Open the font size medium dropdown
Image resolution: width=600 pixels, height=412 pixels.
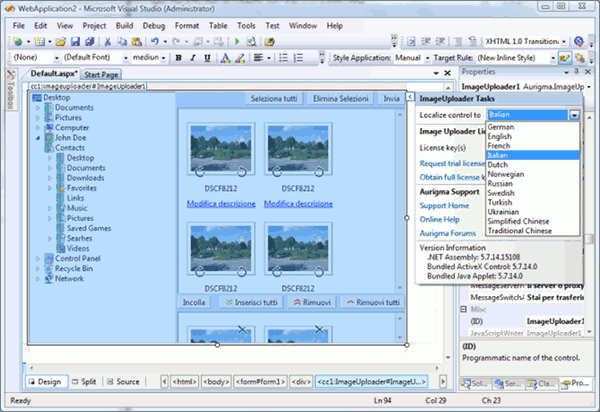click(x=164, y=58)
